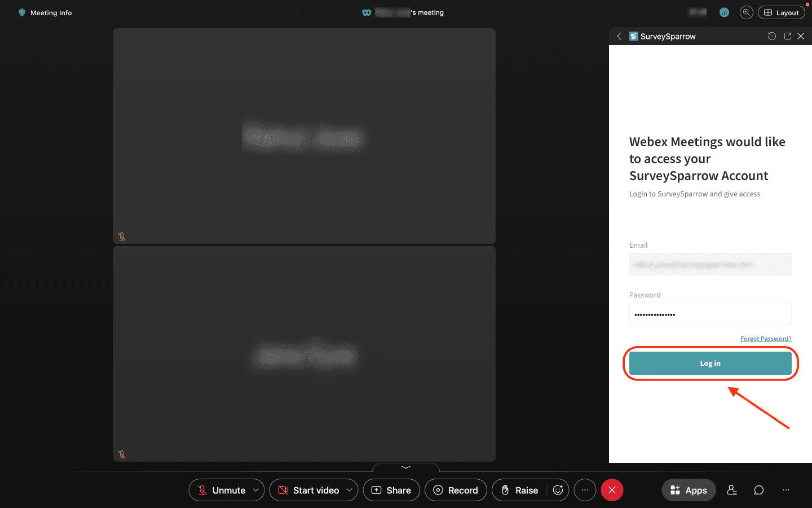Viewport: 812px width, 508px height.
Task: Open the emoji reactions icon
Action: coord(558,490)
